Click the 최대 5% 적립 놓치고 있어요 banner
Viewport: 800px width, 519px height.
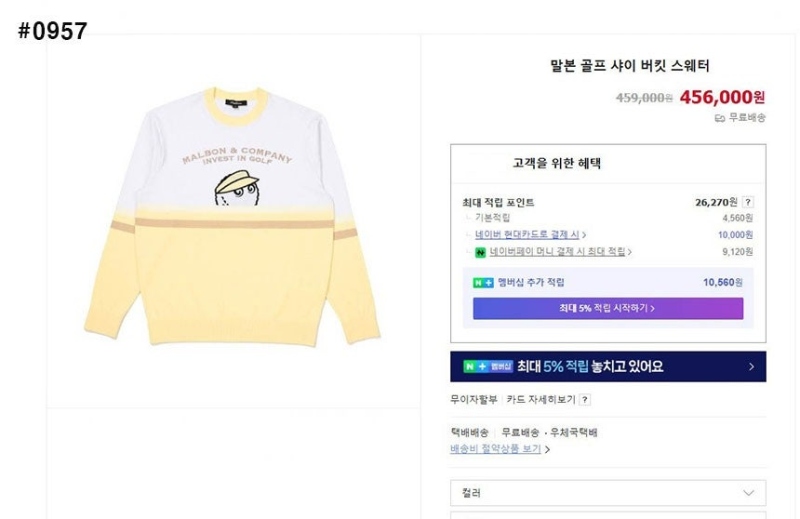(608, 366)
